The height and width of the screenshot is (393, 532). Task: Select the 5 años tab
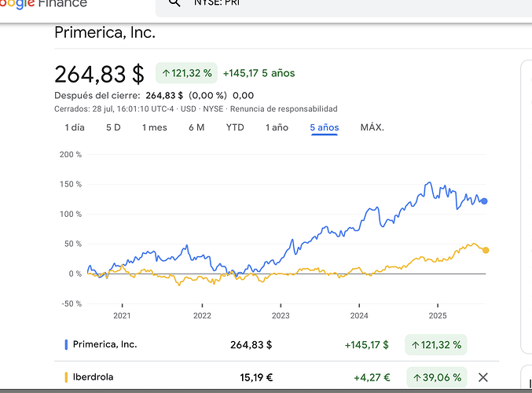[325, 127]
